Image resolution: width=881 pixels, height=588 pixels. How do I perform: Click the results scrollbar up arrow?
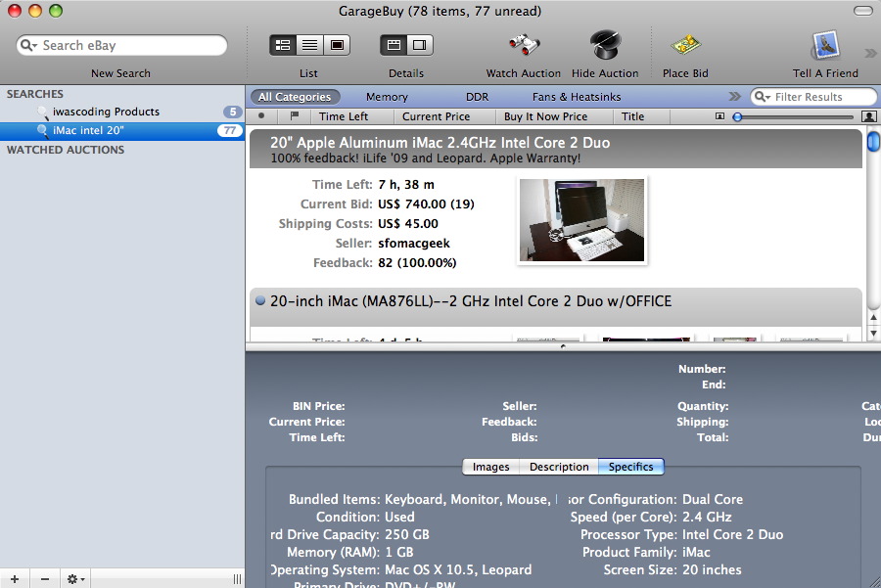(873, 318)
